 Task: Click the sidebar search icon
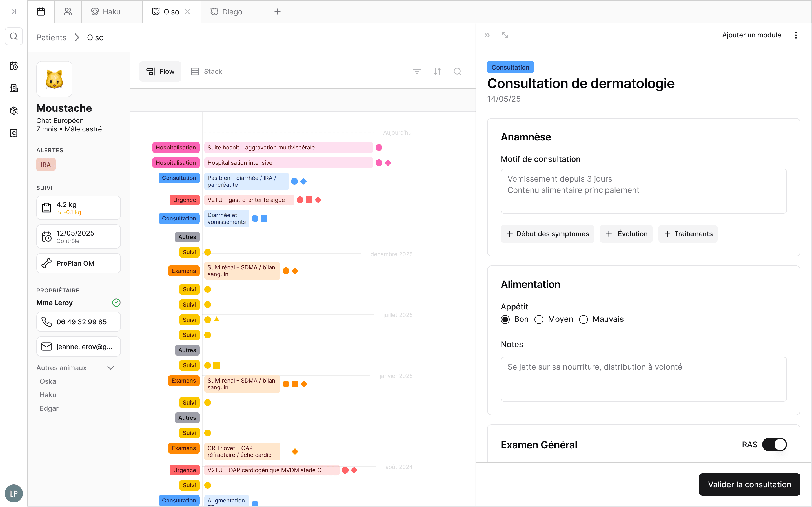[x=14, y=36]
